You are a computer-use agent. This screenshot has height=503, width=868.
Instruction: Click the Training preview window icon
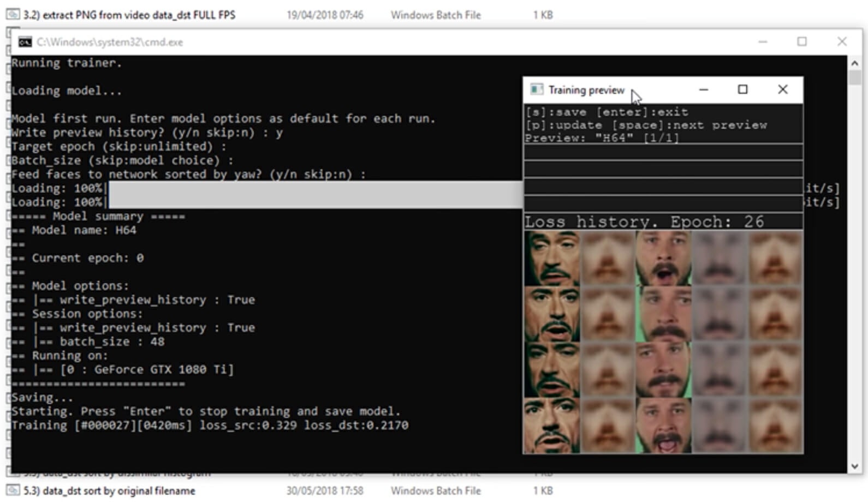[537, 89]
